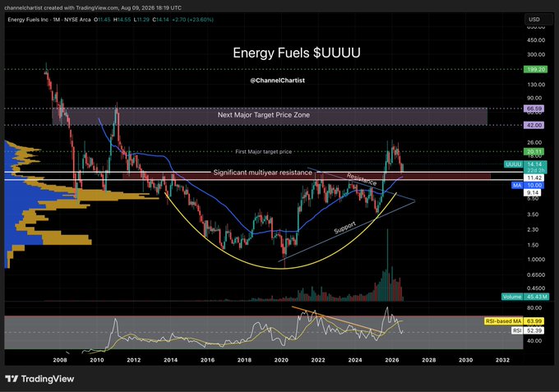Screen dimensions: 559x392
Task: Click the 2012 time axis label
Action: click(x=134, y=360)
